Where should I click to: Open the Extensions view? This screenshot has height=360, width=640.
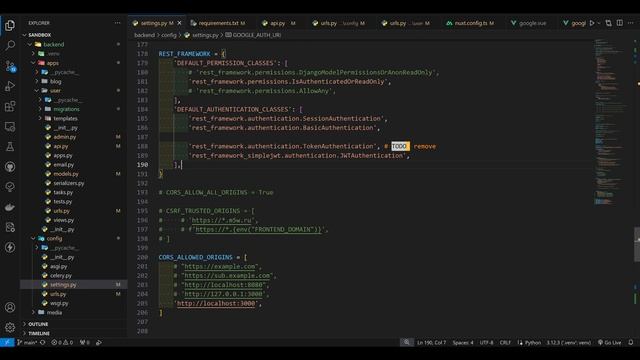click(x=10, y=106)
